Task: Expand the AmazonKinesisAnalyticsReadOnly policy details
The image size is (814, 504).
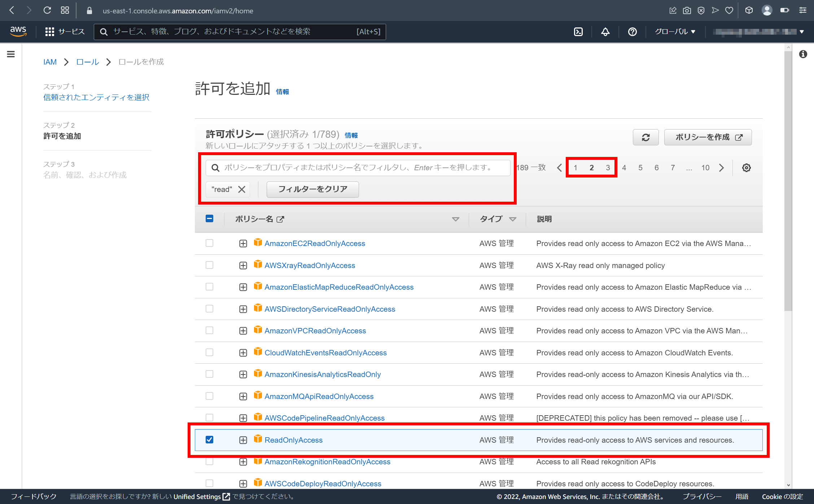Action: tap(243, 374)
